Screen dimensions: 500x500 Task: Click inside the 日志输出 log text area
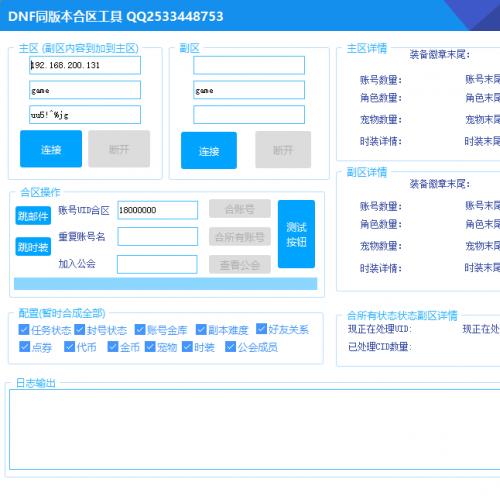(255, 429)
